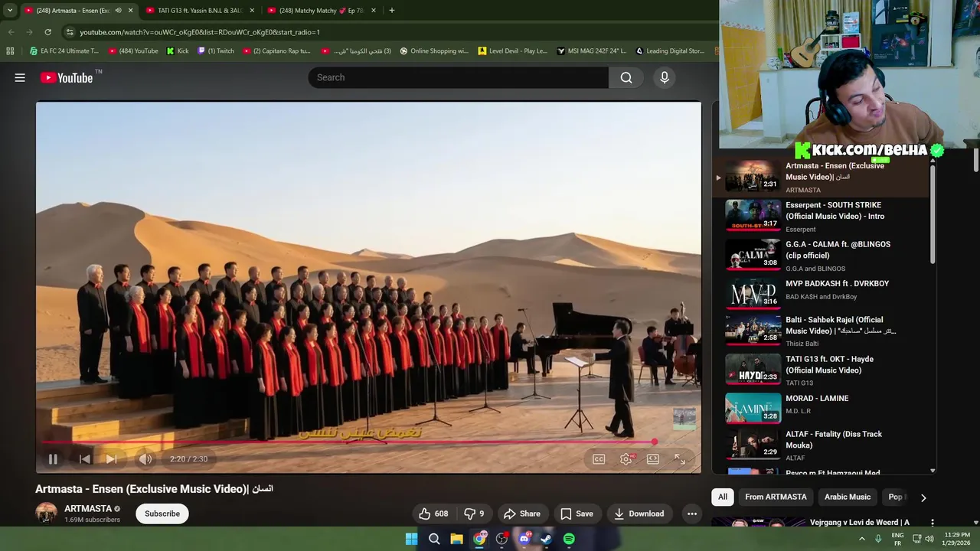
Task: Play Esserpent SOUTH STRIKE from playlist
Action: click(822, 217)
